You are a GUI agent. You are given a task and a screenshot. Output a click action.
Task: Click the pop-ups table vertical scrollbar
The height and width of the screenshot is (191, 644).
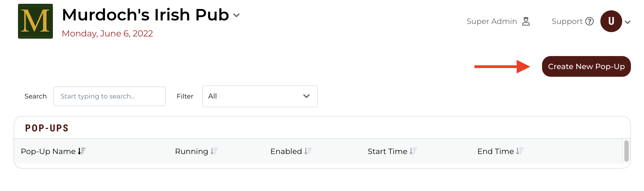[626, 151]
